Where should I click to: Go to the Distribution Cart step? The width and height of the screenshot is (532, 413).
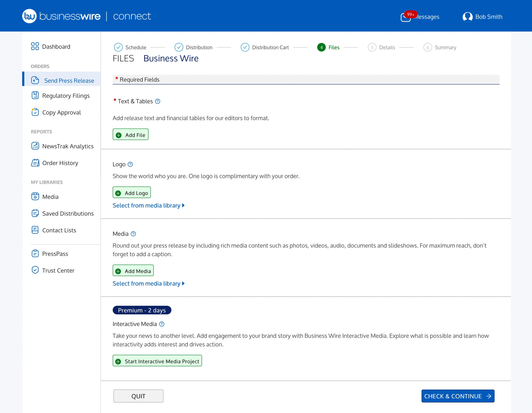tap(265, 47)
